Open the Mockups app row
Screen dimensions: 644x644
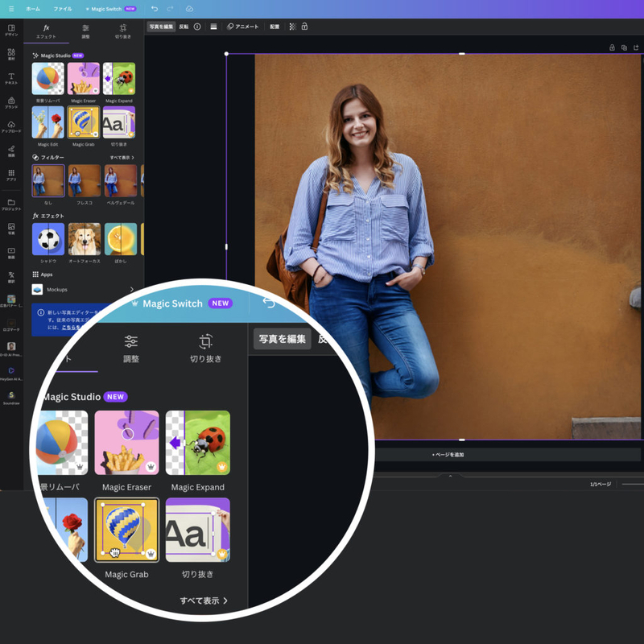pos(84,290)
